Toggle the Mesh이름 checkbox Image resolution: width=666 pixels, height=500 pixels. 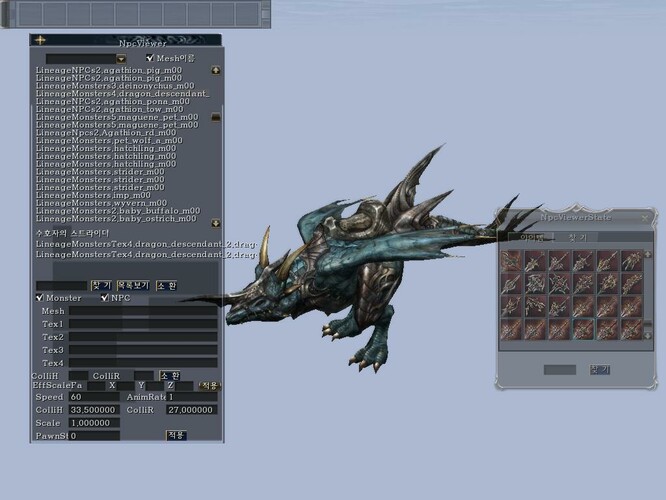pyautogui.click(x=150, y=58)
